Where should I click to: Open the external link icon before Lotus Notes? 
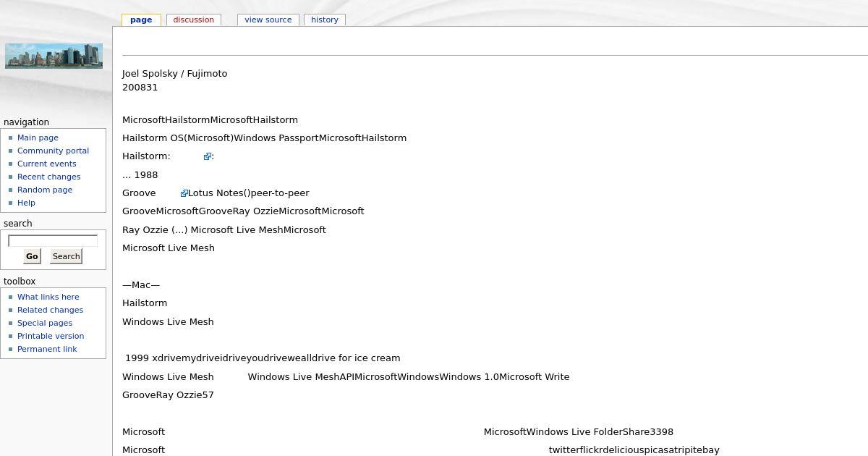tap(184, 193)
